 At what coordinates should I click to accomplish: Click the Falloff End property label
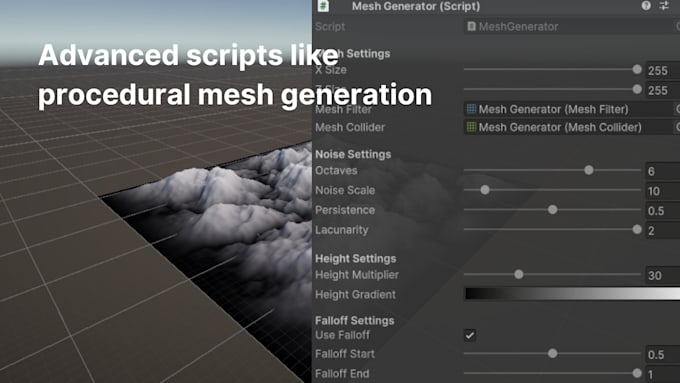point(342,373)
